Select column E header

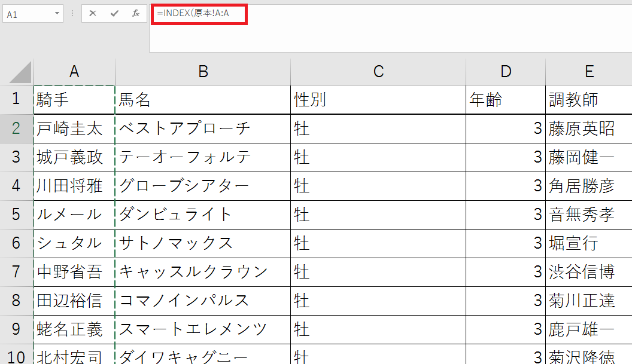coord(589,72)
